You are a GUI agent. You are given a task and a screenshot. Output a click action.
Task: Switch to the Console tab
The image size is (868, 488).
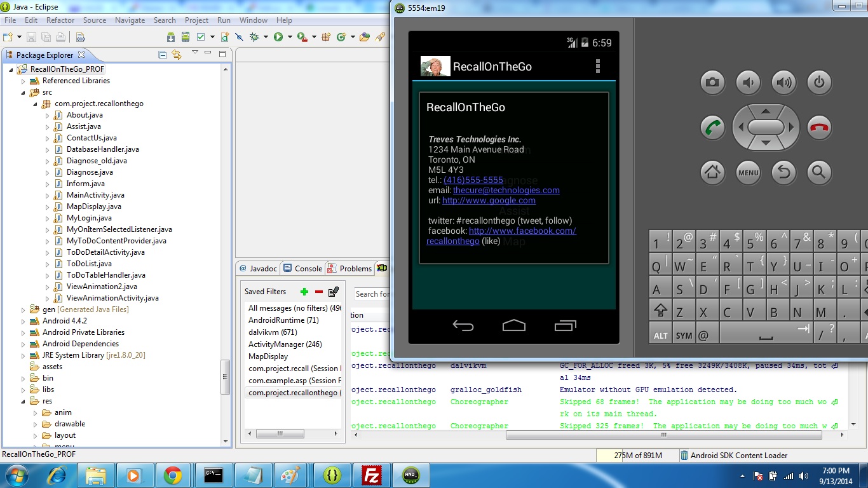[x=303, y=269]
